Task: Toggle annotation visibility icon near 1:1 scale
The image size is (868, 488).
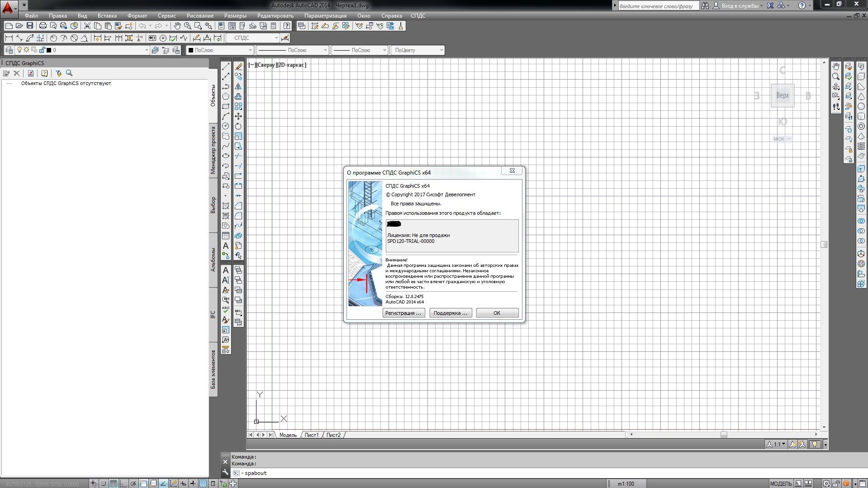Action: pyautogui.click(x=792, y=444)
